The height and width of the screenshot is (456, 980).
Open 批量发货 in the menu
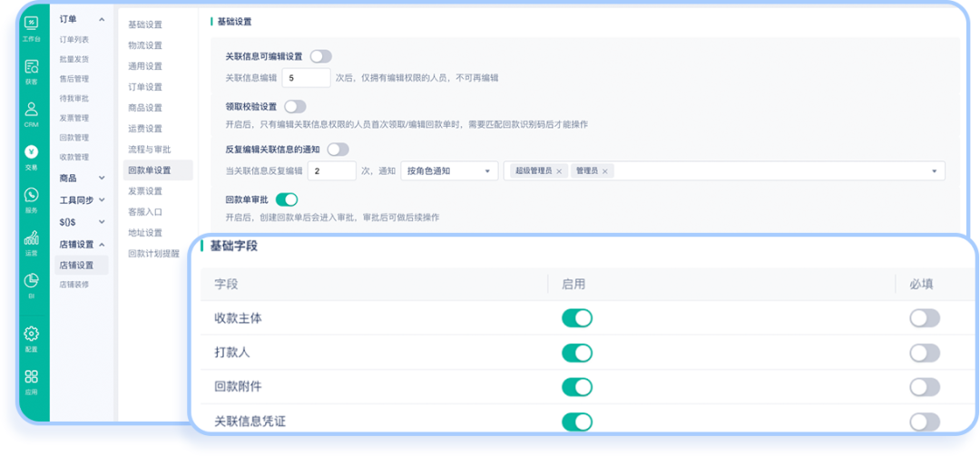[73, 59]
